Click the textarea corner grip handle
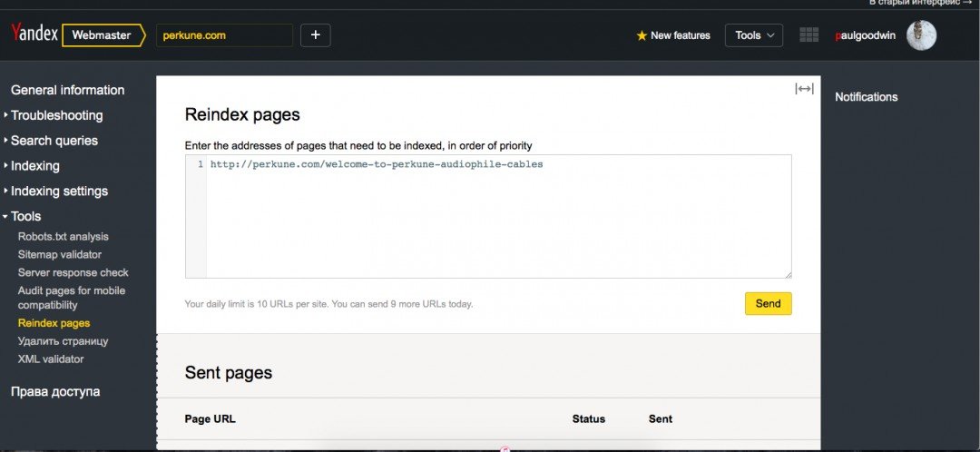 coord(789,274)
